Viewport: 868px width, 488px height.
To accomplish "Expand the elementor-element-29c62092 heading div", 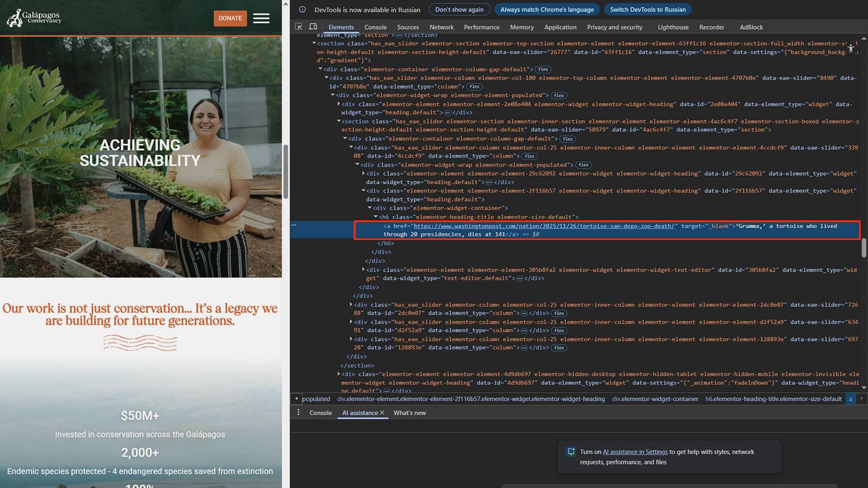I will click(x=363, y=174).
